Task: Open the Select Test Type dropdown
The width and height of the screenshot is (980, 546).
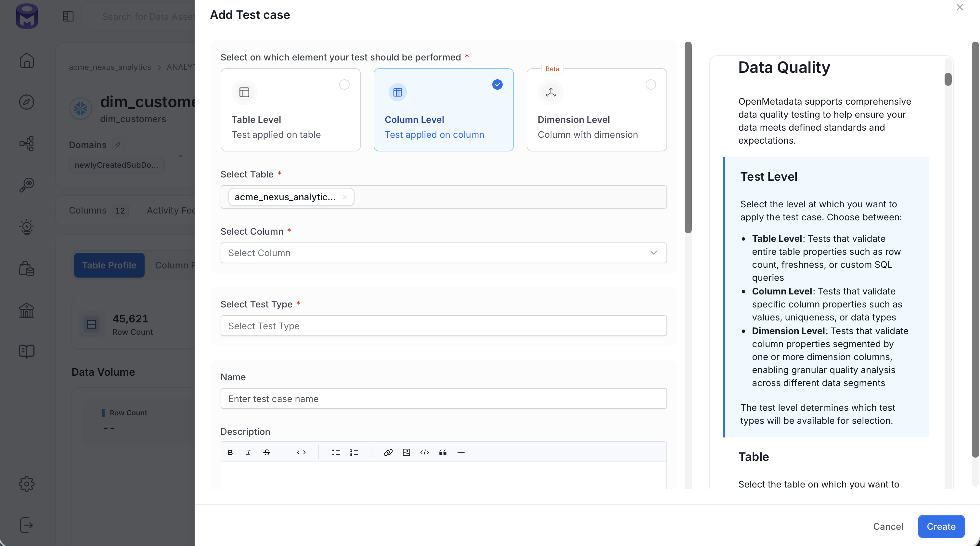Action: click(x=444, y=326)
